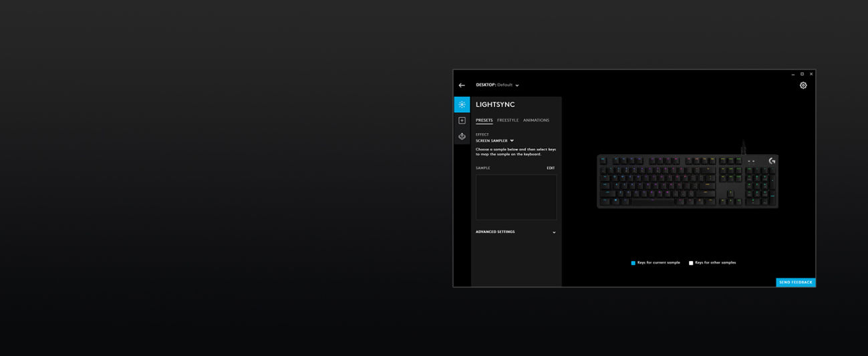Expand the ADVANCED SETTINGS section
The width and height of the screenshot is (868, 356).
click(515, 232)
